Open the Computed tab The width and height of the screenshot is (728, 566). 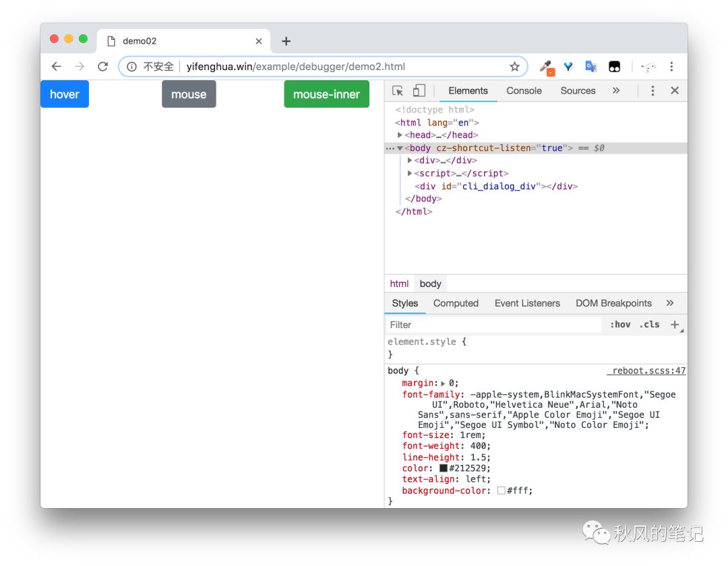click(x=456, y=303)
